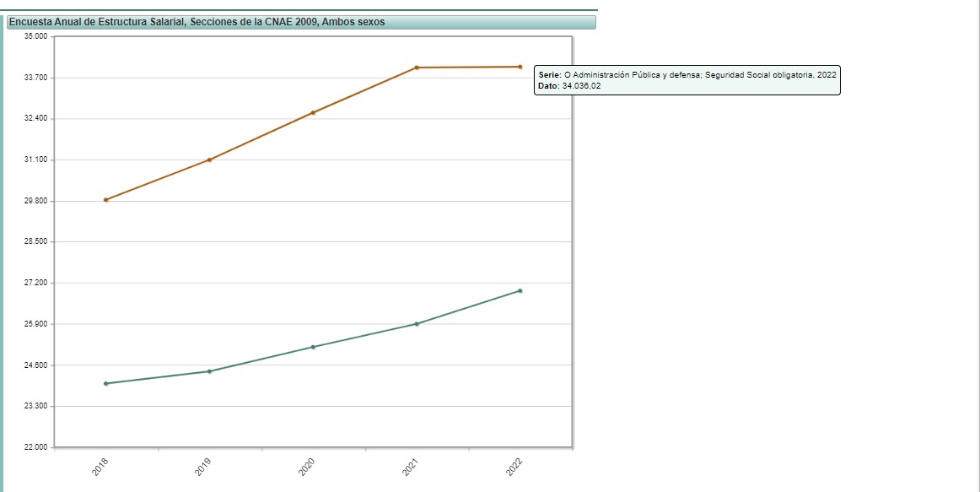The image size is (980, 492).
Task: Click the 35.000 label on the y-axis
Action: pos(36,36)
